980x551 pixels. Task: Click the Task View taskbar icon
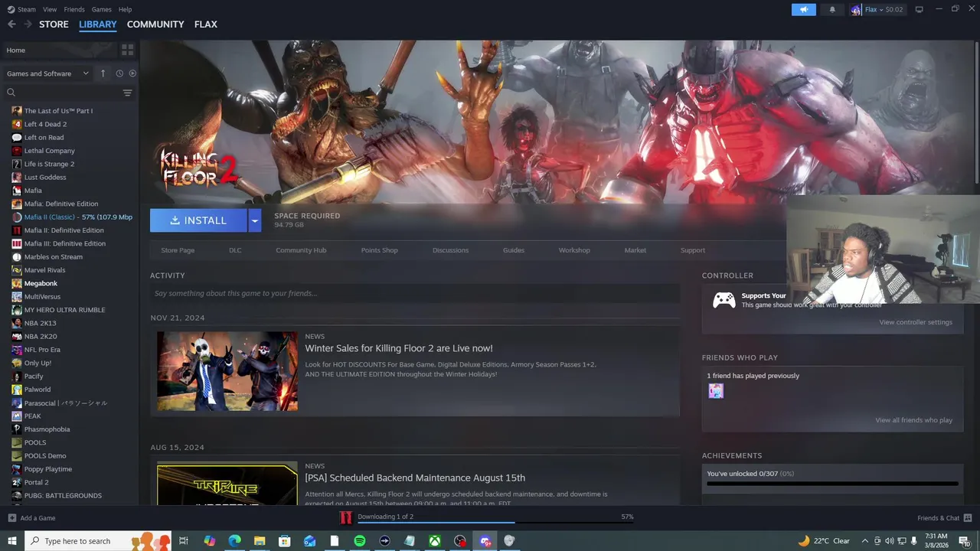pos(184,541)
